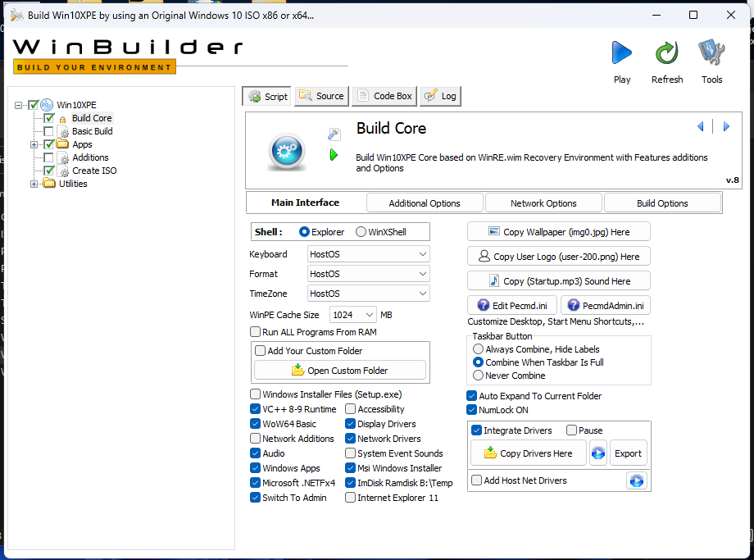
Task: Check Add Your Custom Folder
Action: (x=260, y=351)
